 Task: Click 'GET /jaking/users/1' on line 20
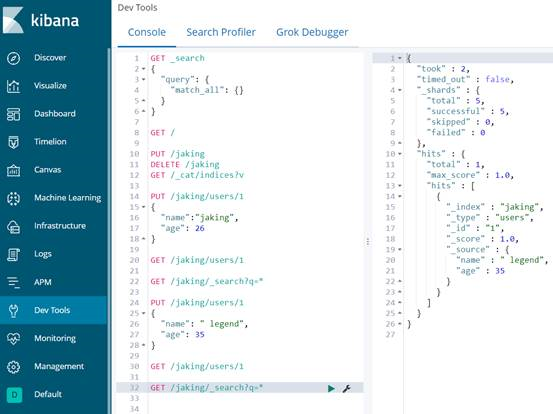[x=197, y=260]
